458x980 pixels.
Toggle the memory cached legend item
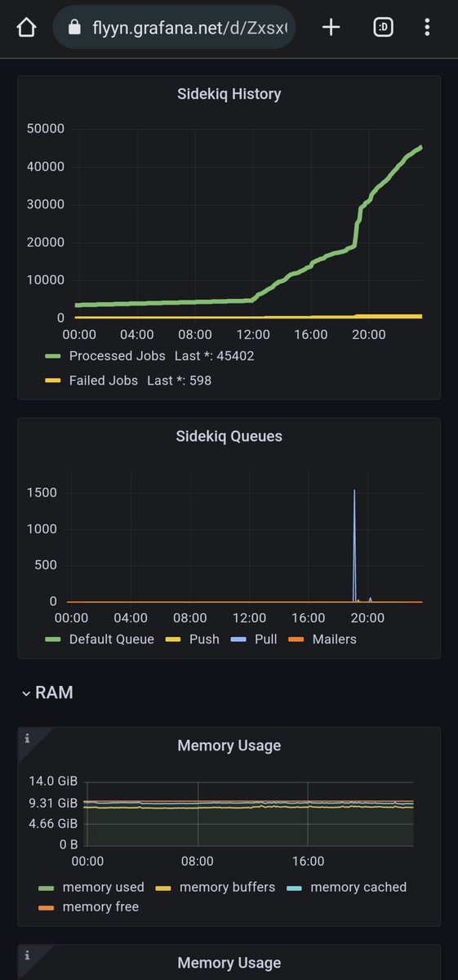(x=358, y=887)
